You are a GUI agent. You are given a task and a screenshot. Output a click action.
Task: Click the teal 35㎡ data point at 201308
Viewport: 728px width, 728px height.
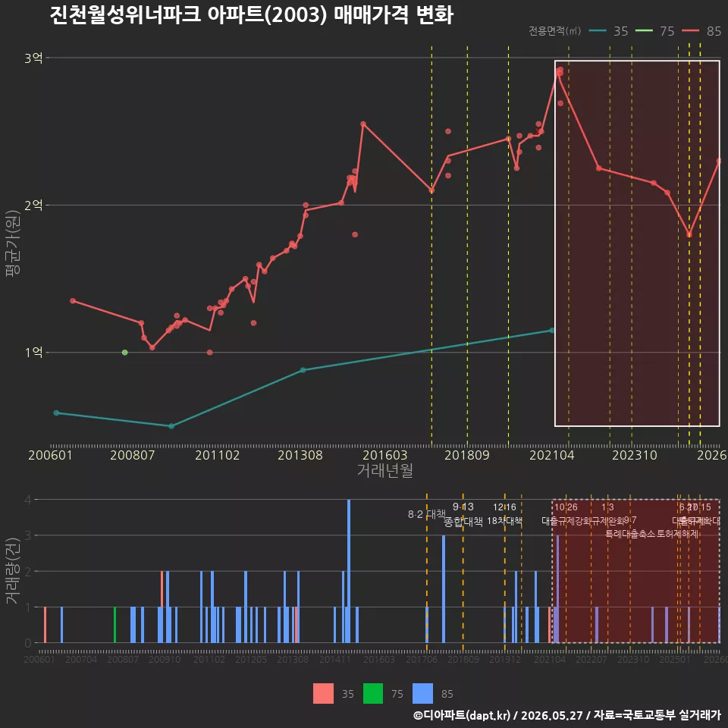tap(303, 370)
